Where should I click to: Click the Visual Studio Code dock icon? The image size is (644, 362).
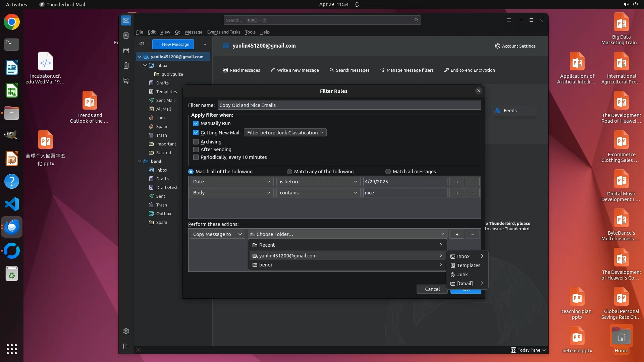coord(12,204)
